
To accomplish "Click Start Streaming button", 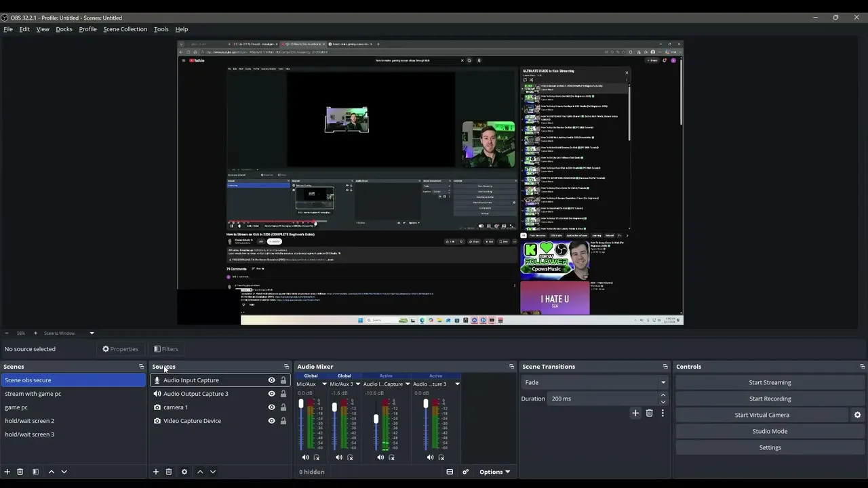I will 770,382.
